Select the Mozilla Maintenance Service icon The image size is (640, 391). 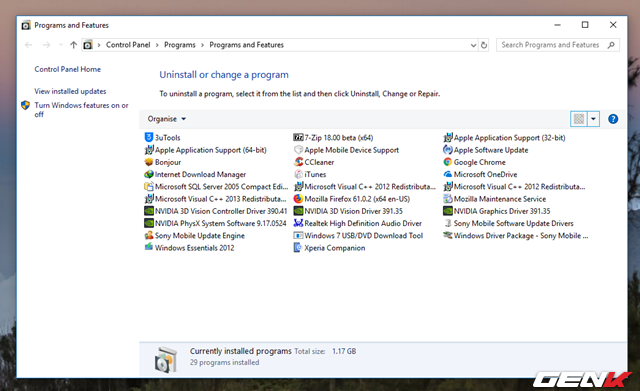[x=448, y=199]
